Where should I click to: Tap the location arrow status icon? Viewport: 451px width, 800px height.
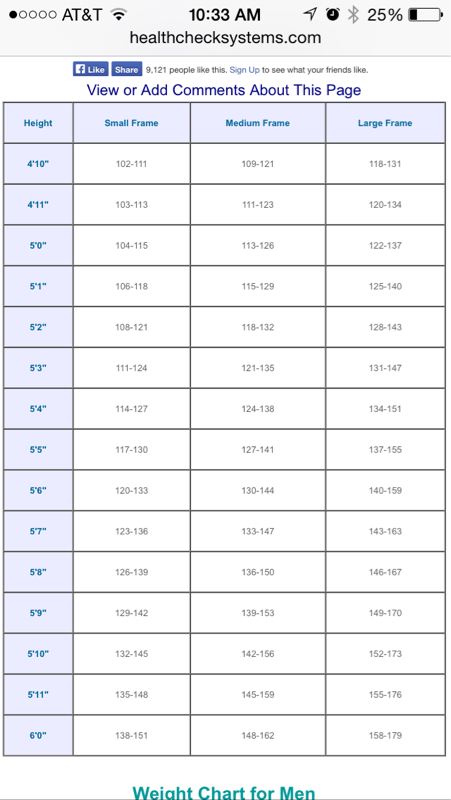tap(310, 14)
